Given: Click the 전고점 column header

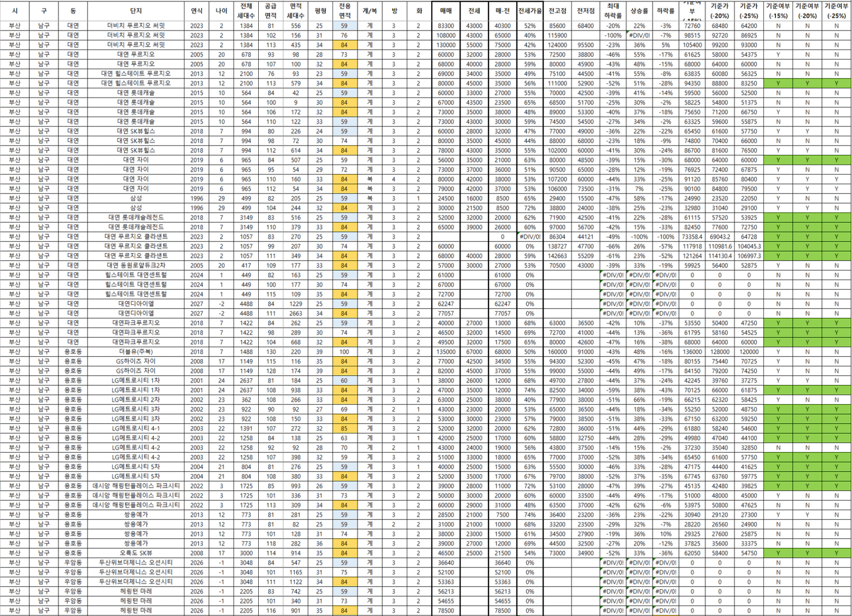Looking at the screenshot, I should click(557, 11).
